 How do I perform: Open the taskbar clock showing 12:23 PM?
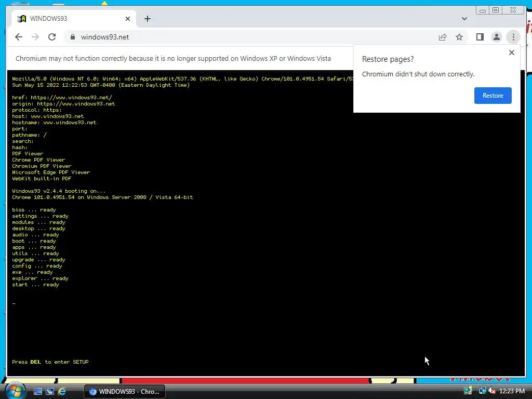(x=512, y=391)
